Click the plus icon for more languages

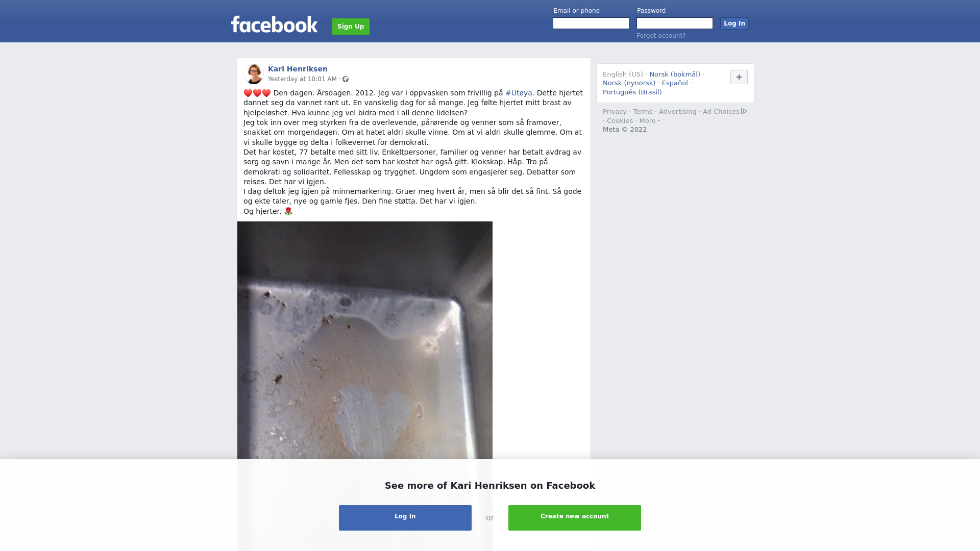pyautogui.click(x=739, y=77)
